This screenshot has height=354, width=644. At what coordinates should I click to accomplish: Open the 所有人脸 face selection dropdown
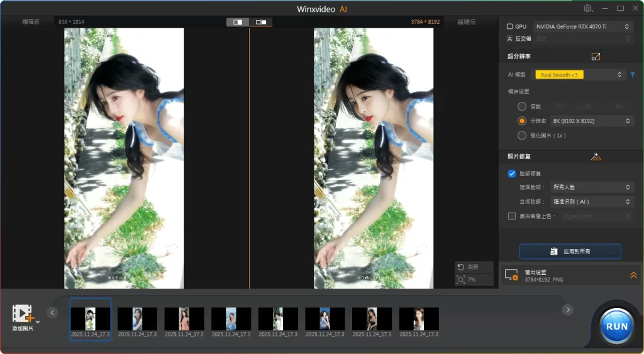591,187
